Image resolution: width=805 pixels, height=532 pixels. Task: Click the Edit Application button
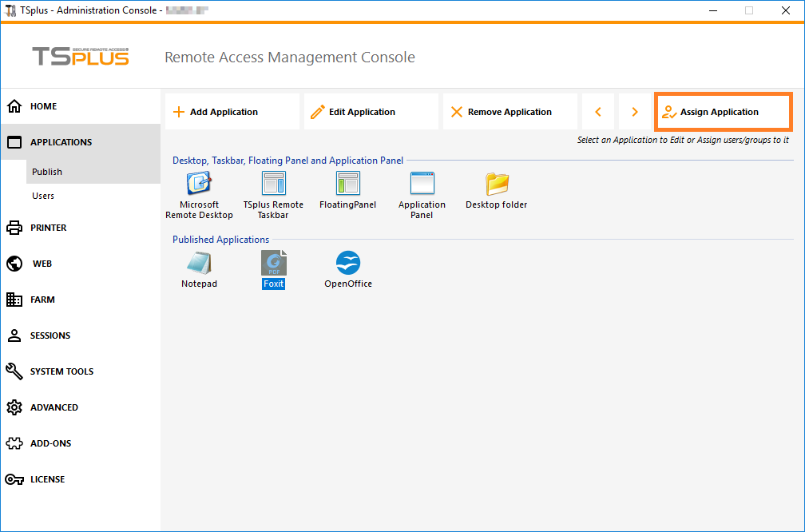point(371,112)
